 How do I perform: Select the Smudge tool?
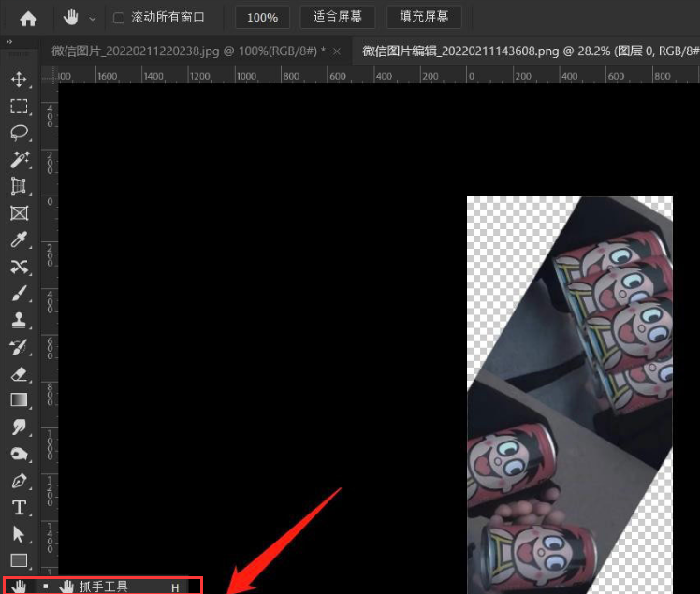click(x=19, y=427)
